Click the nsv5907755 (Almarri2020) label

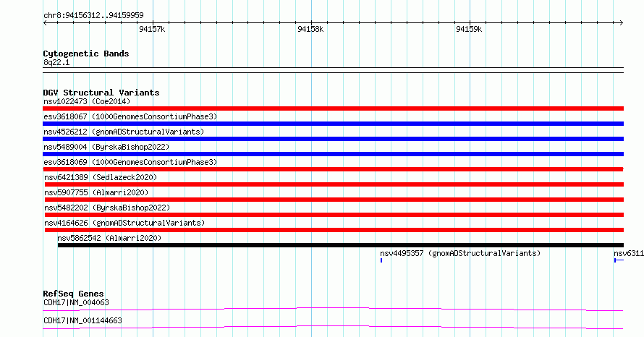pos(96,192)
